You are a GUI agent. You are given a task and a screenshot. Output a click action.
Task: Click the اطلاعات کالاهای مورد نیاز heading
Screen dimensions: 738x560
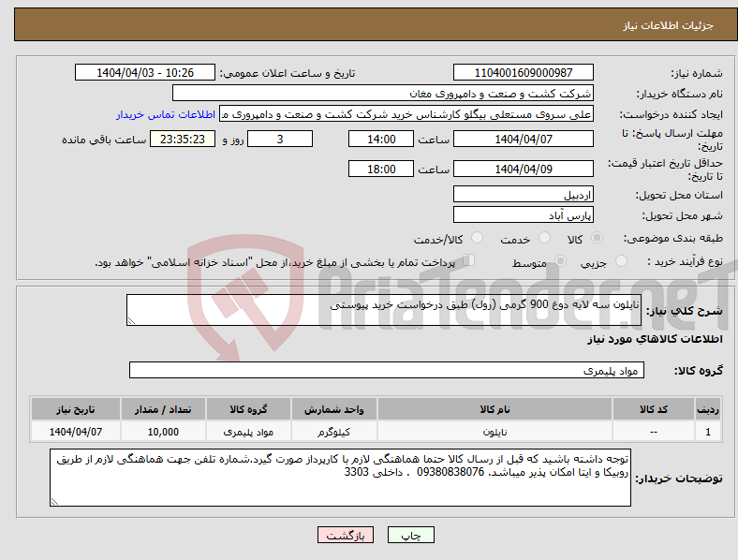655,339
